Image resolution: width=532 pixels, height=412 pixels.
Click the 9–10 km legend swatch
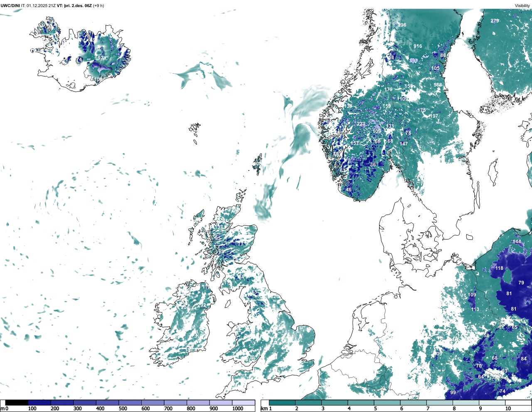(x=492, y=403)
